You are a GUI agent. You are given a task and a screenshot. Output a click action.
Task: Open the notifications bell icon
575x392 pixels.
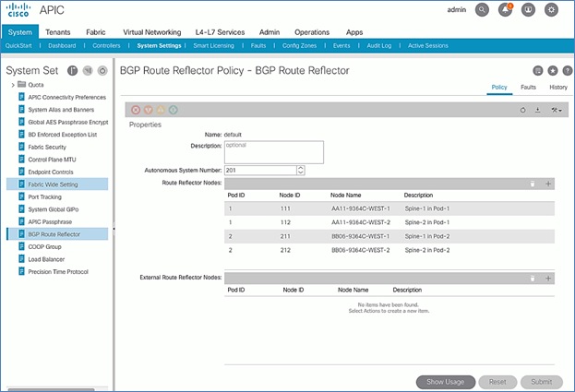(505, 10)
